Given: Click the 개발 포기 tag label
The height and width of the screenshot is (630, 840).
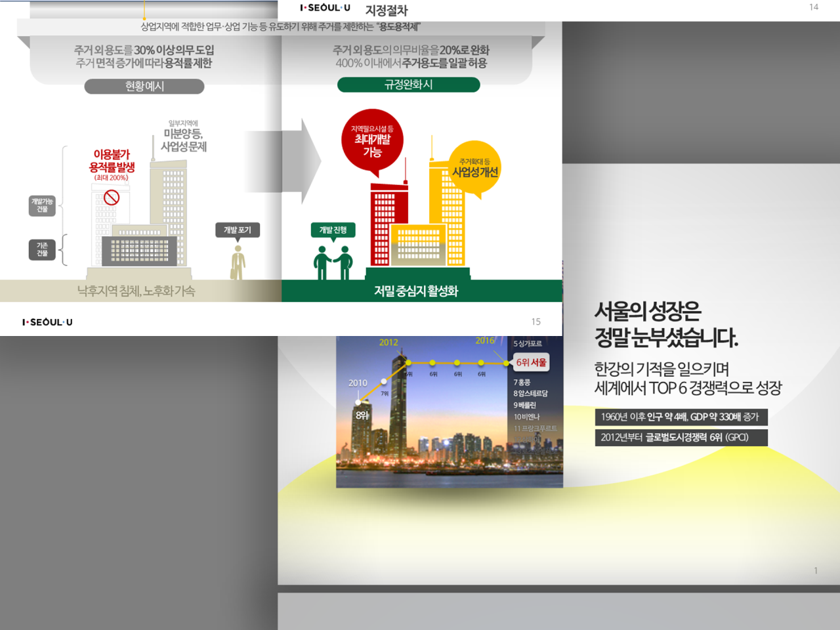Looking at the screenshot, I should 238,230.
